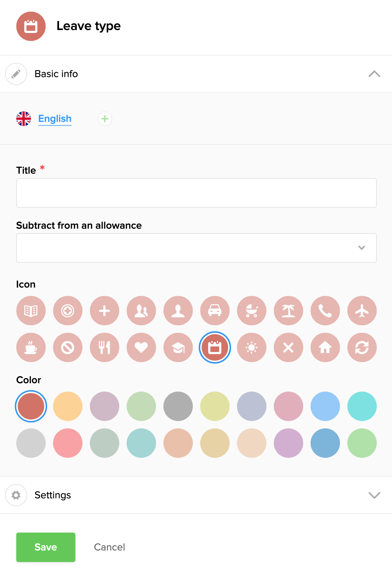Choose the phone handset icon
Viewport: 392px width, 574px height.
point(325,311)
